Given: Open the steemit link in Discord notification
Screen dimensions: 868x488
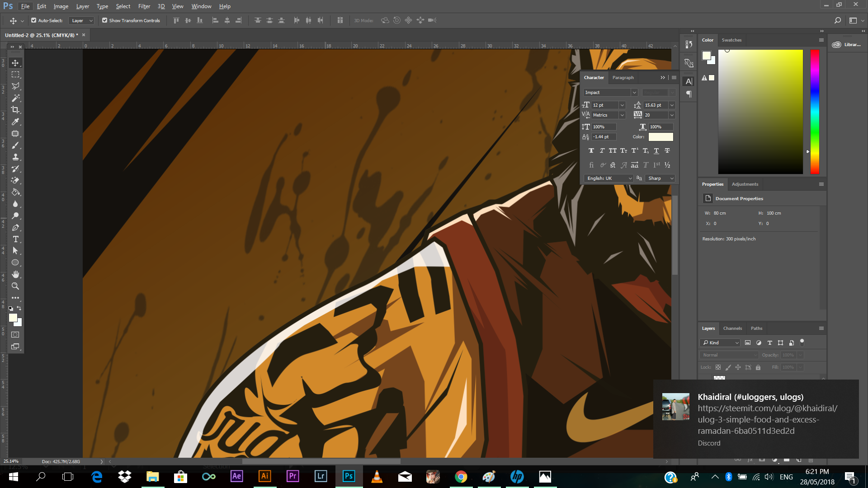Looking at the screenshot, I should (x=767, y=419).
